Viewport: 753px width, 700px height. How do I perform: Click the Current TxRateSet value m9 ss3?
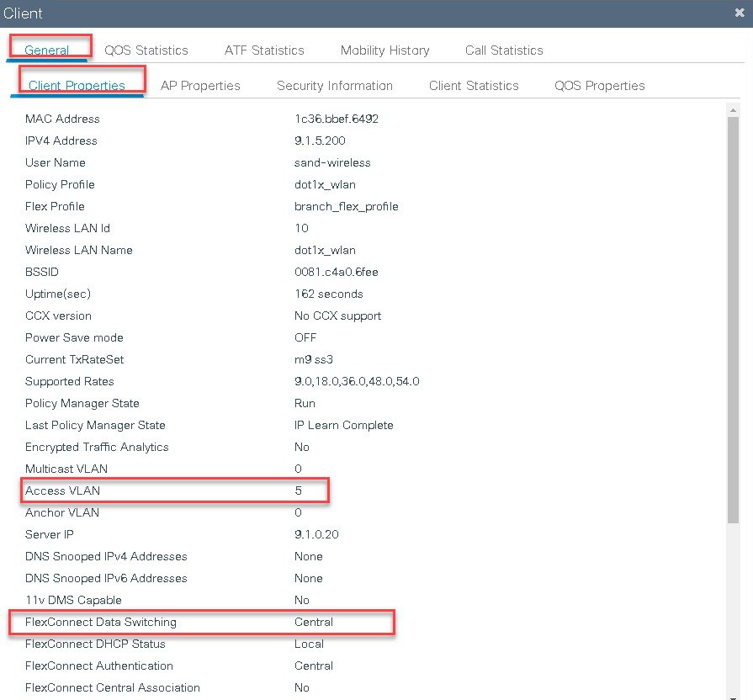[314, 359]
